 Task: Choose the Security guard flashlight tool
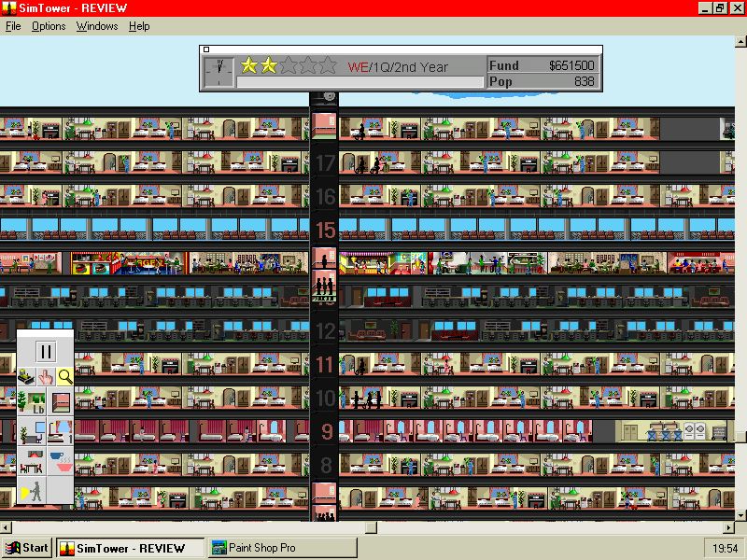tap(32, 489)
